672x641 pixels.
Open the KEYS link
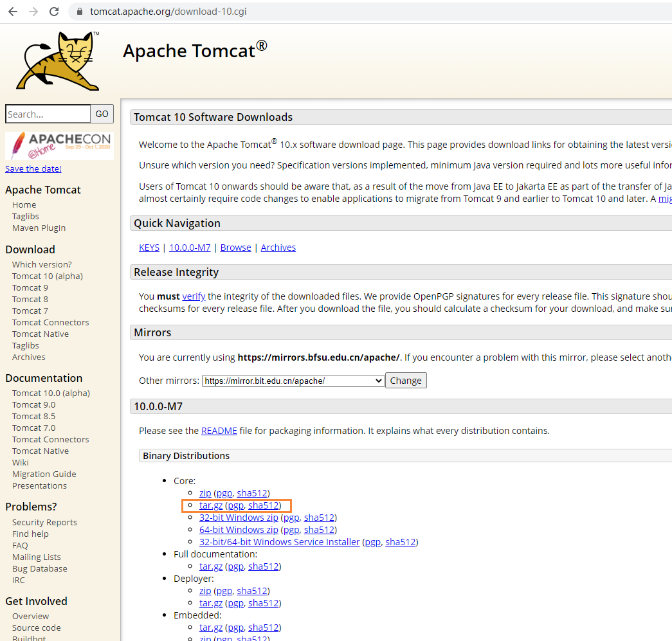[x=149, y=248]
